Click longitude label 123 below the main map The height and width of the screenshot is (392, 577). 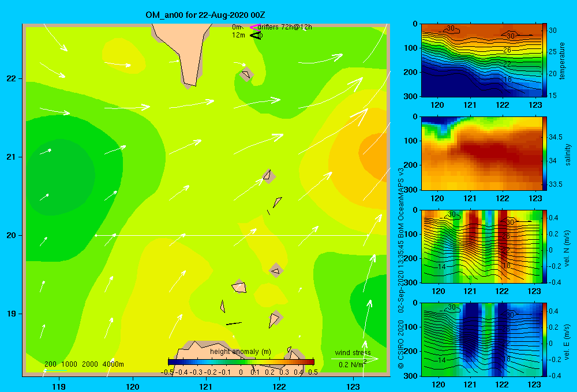(x=353, y=386)
